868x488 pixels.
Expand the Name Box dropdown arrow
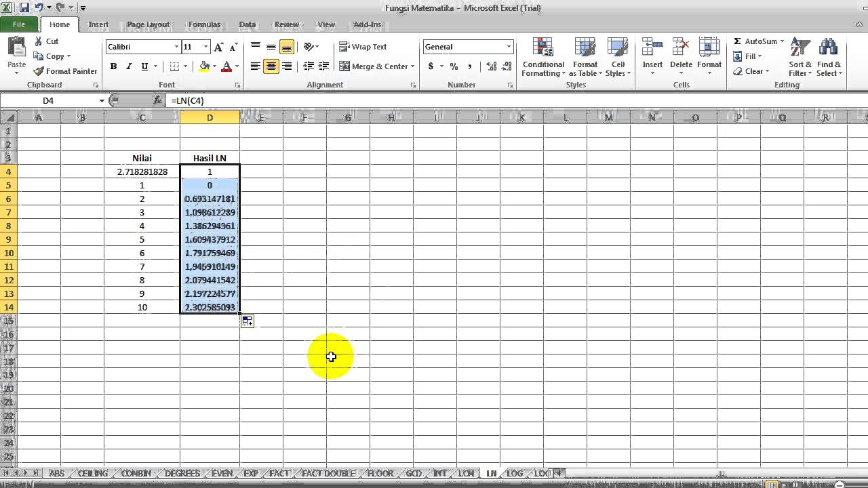click(102, 100)
